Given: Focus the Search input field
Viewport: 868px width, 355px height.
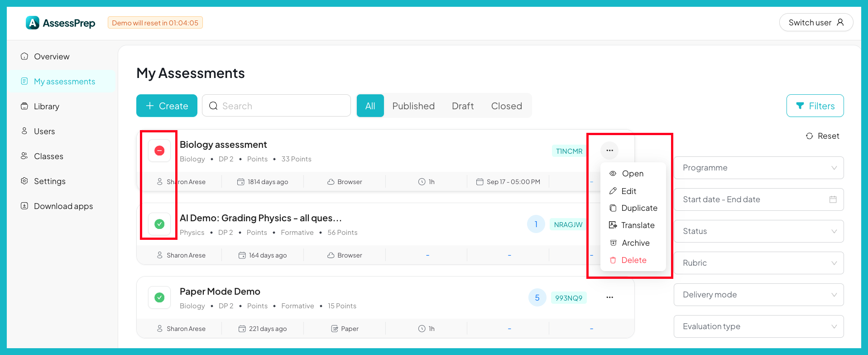Looking at the screenshot, I should point(276,106).
